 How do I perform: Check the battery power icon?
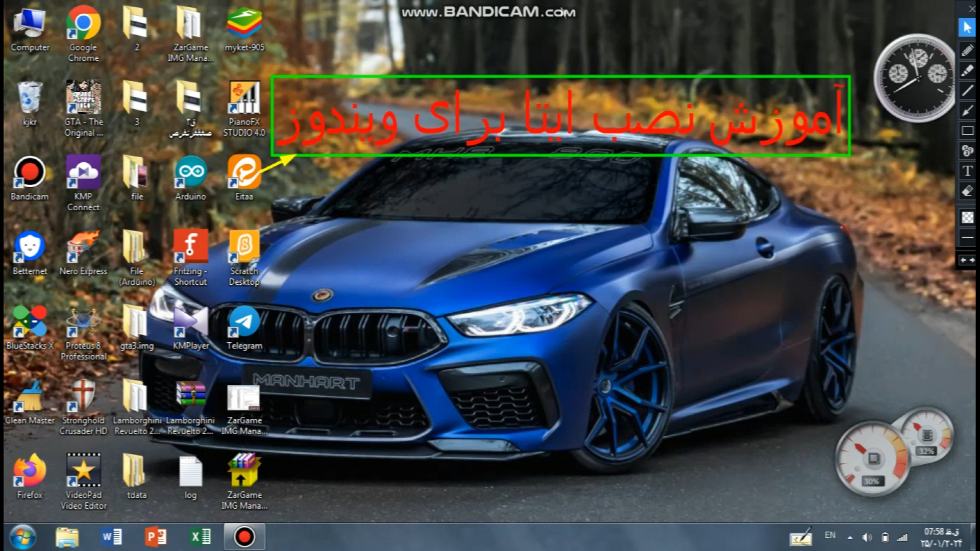point(885,537)
